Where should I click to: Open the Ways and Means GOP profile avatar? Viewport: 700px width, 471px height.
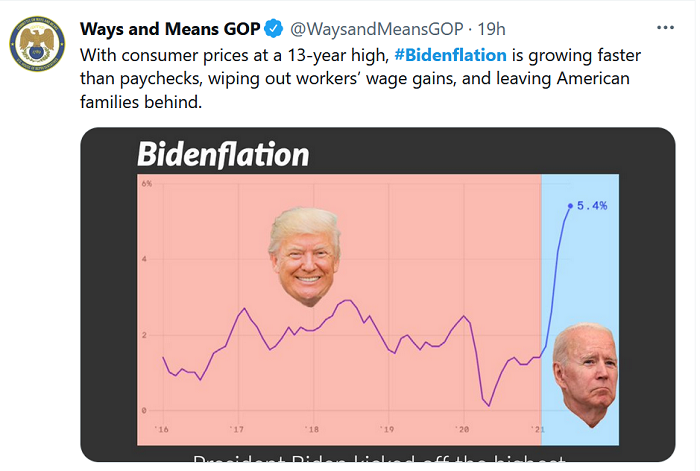click(38, 44)
